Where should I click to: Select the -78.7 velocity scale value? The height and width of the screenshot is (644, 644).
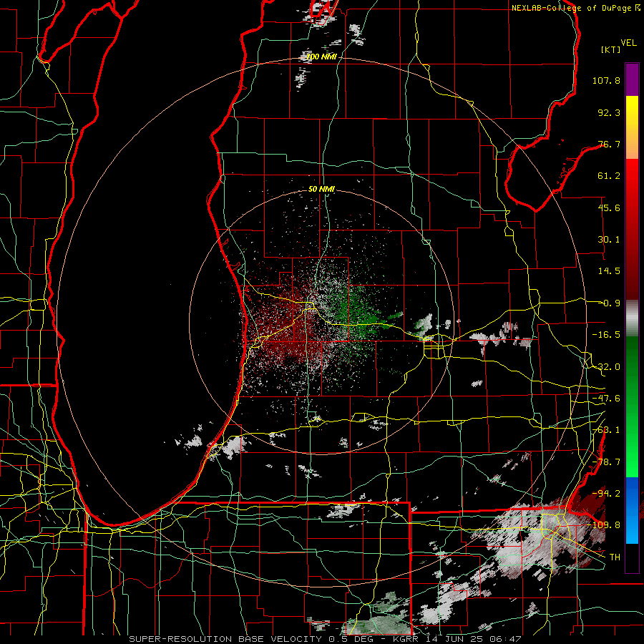click(x=606, y=462)
